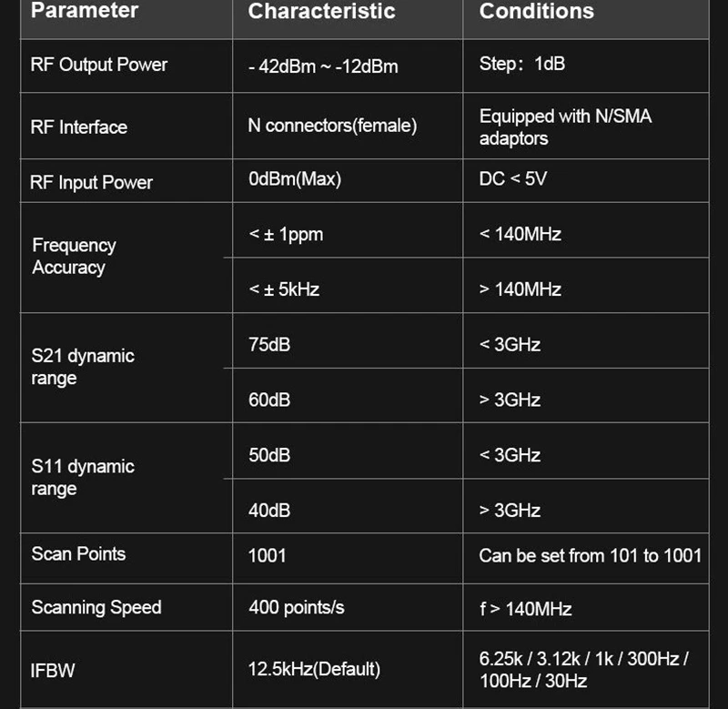Select the RF Input Power label

point(92,182)
